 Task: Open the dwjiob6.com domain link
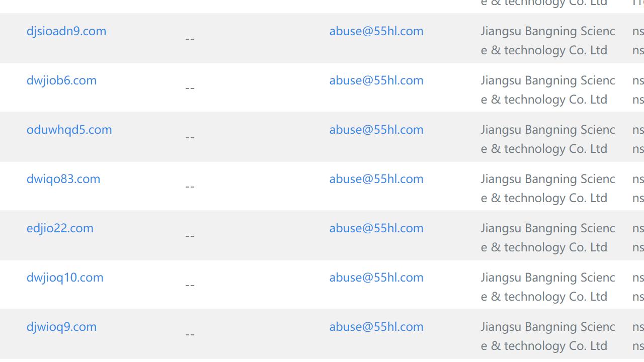(61, 80)
